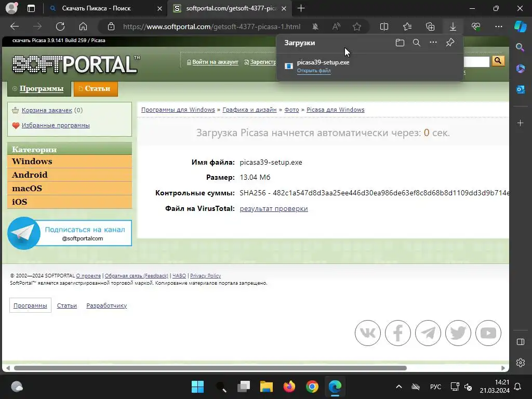
Task: Open Избранные программы link
Action: tap(56, 125)
